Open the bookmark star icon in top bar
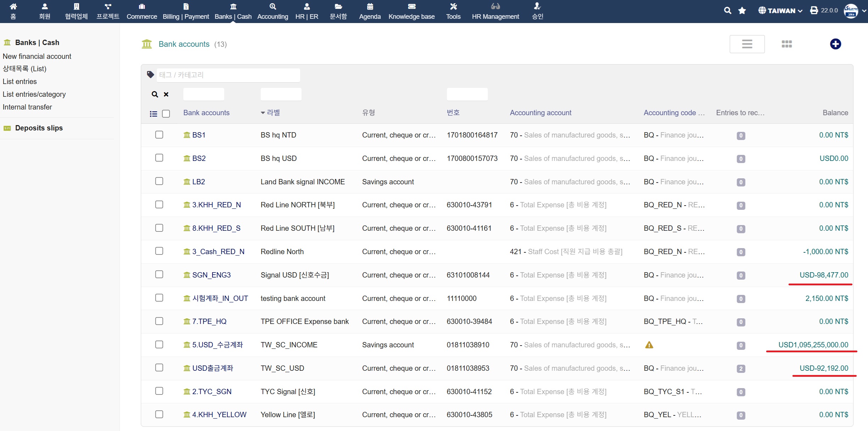Screen dimensions: 868x431 [742, 11]
